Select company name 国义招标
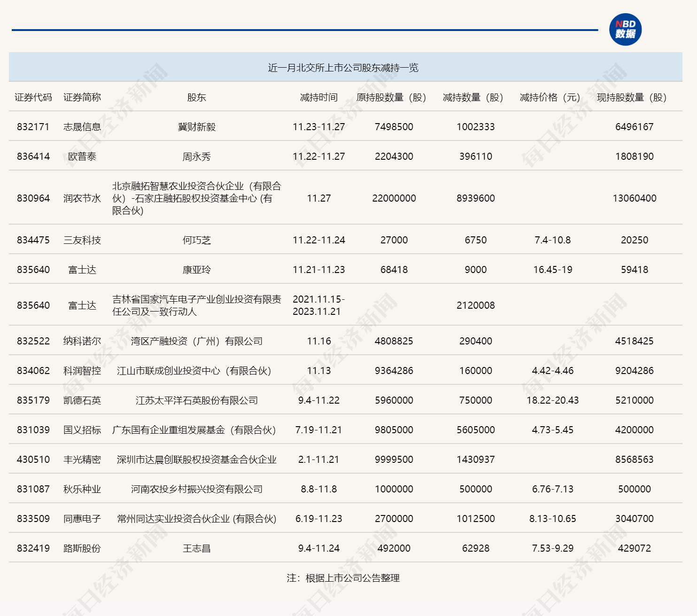This screenshot has height=616, width=697. pyautogui.click(x=82, y=430)
